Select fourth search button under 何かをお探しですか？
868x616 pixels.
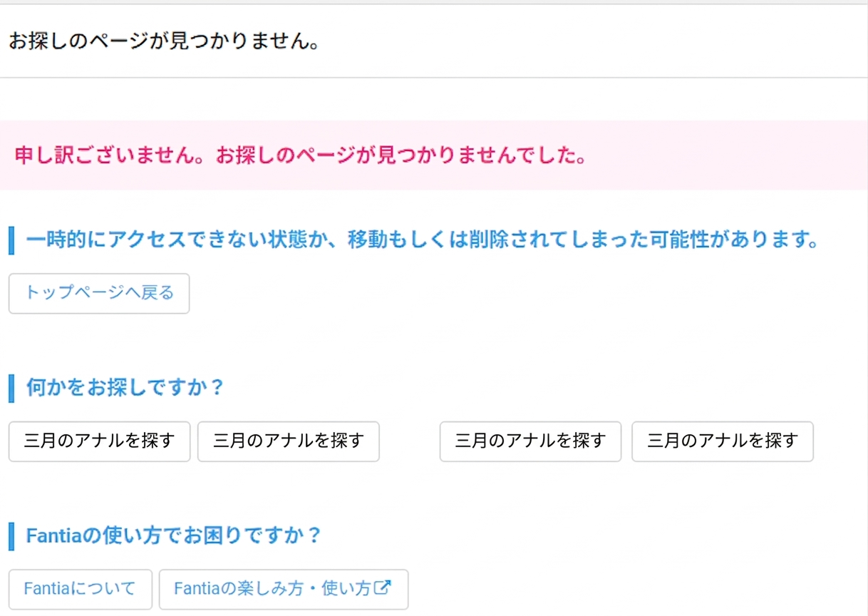722,441
